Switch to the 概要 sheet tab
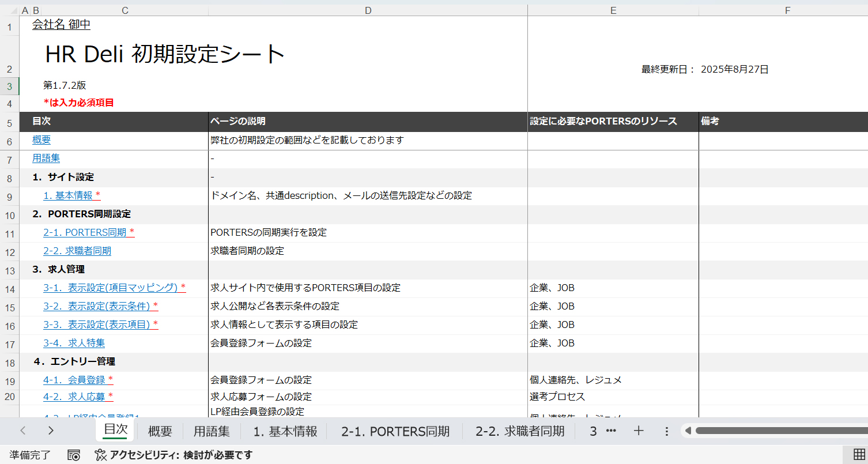Viewport: 868px width, 464px height. [x=160, y=431]
